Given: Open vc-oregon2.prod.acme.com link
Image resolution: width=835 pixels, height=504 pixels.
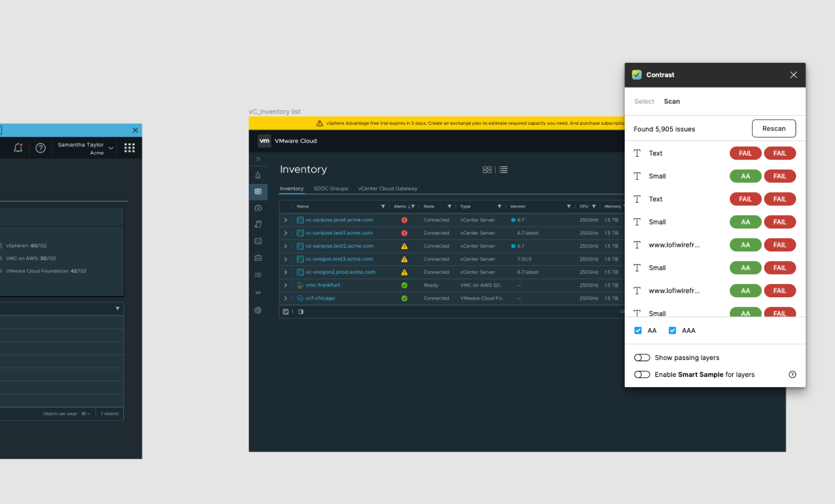Looking at the screenshot, I should (341, 272).
